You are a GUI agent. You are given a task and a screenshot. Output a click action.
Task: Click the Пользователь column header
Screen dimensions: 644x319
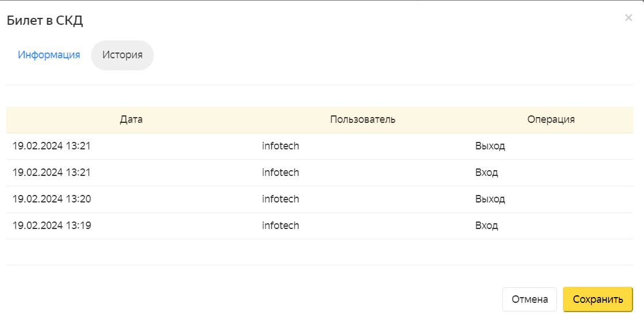363,119
